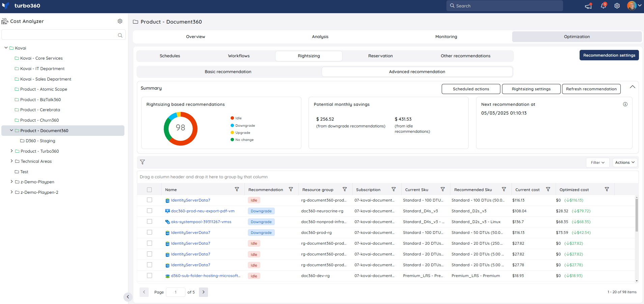Switch to the Analysis tab
This screenshot has height=304, width=644.
coord(320,37)
